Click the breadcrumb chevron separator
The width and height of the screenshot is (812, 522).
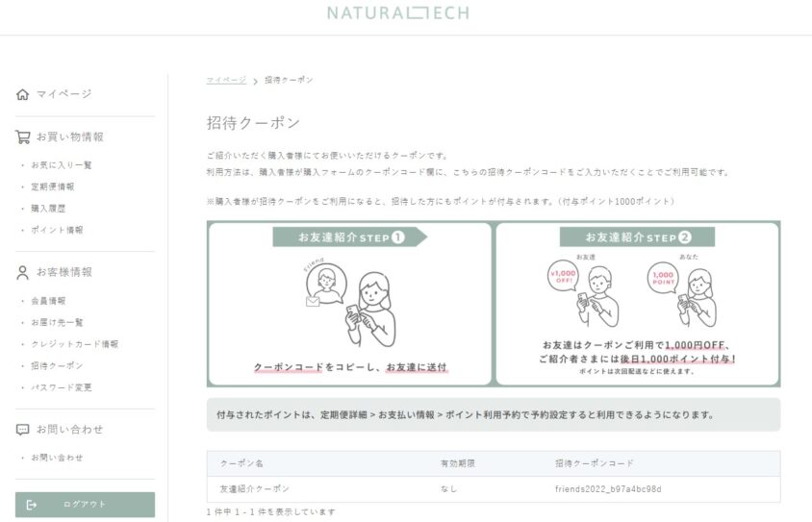pyautogui.click(x=255, y=81)
